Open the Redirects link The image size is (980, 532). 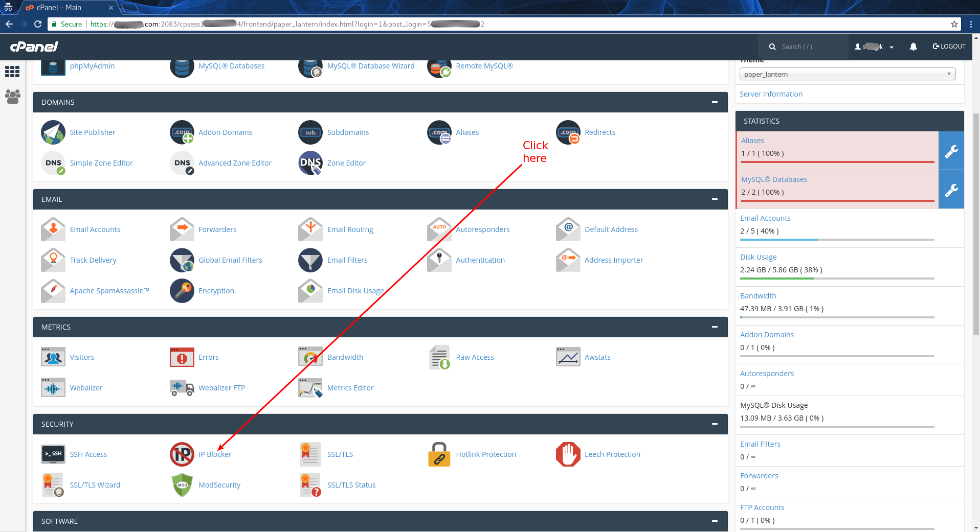pyautogui.click(x=600, y=132)
